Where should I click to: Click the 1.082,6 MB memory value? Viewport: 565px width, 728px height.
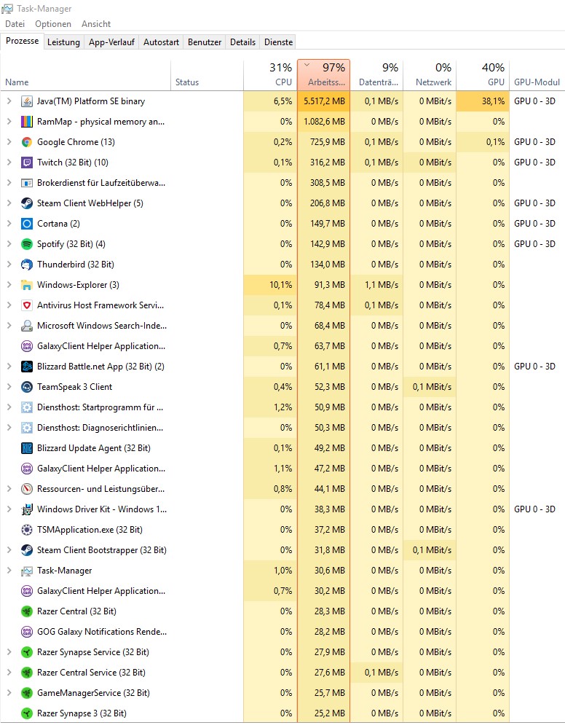click(x=324, y=122)
